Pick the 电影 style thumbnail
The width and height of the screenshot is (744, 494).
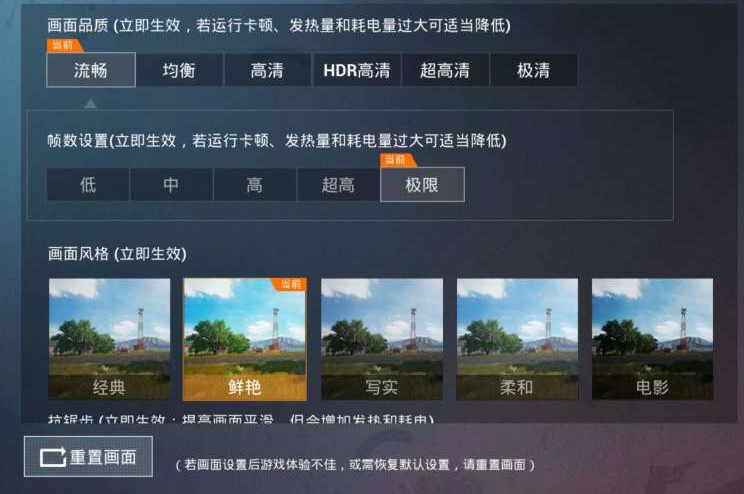pyautogui.click(x=652, y=339)
